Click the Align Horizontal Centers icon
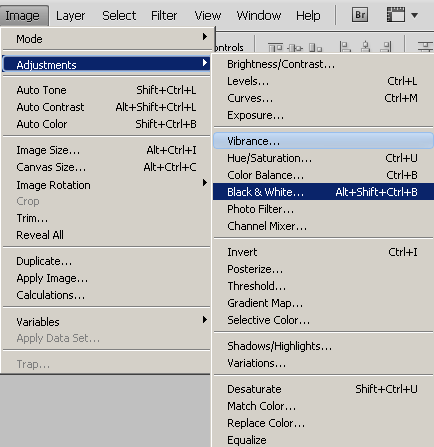 click(x=366, y=47)
